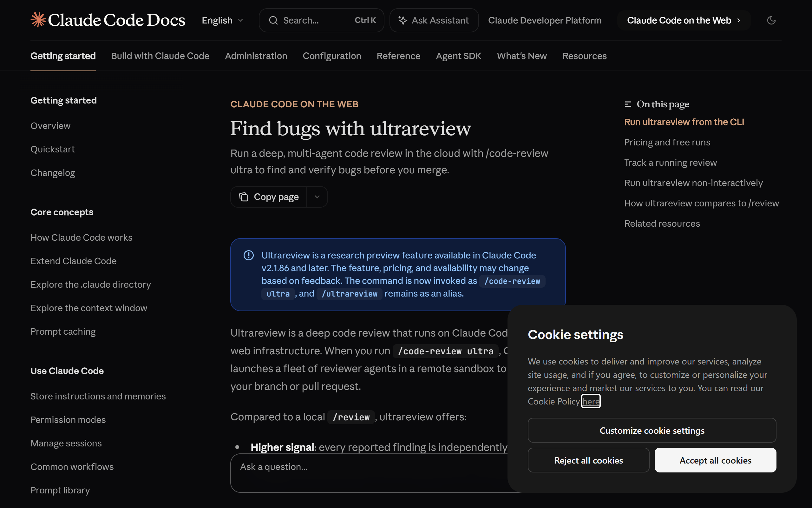Jump to How ultrareview compares to /review
812x508 pixels.
click(701, 203)
